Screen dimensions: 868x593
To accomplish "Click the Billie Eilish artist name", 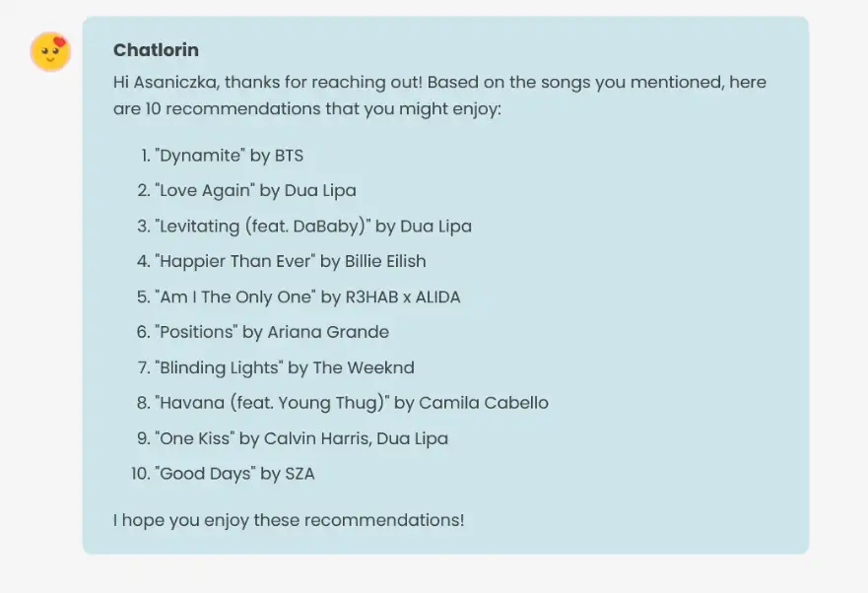I will [385, 261].
